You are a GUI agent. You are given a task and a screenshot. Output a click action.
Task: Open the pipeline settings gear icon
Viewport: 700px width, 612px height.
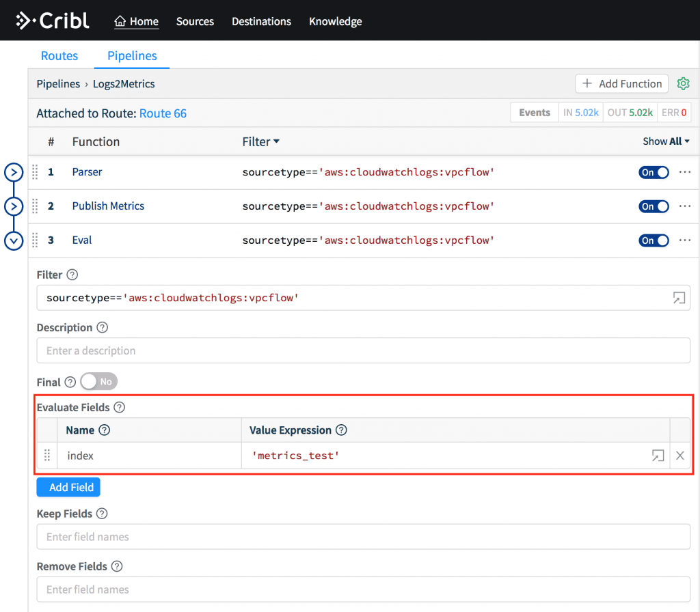pyautogui.click(x=683, y=83)
